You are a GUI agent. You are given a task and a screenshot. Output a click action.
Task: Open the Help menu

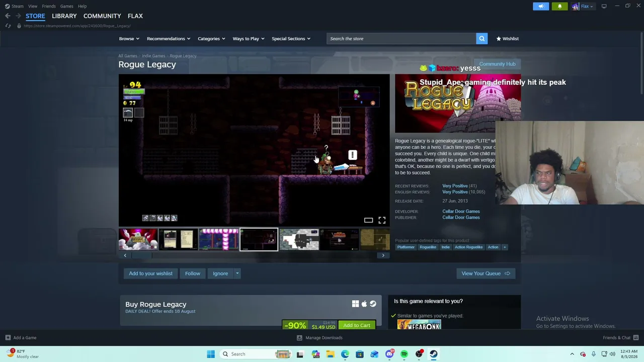pos(82,6)
